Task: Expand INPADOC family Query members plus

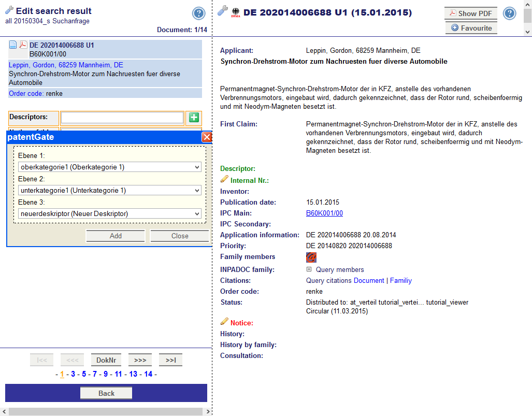Action: [x=309, y=269]
